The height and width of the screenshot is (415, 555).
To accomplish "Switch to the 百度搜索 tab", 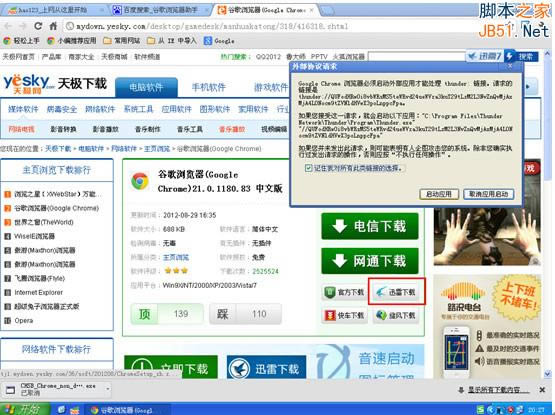I will point(160,10).
